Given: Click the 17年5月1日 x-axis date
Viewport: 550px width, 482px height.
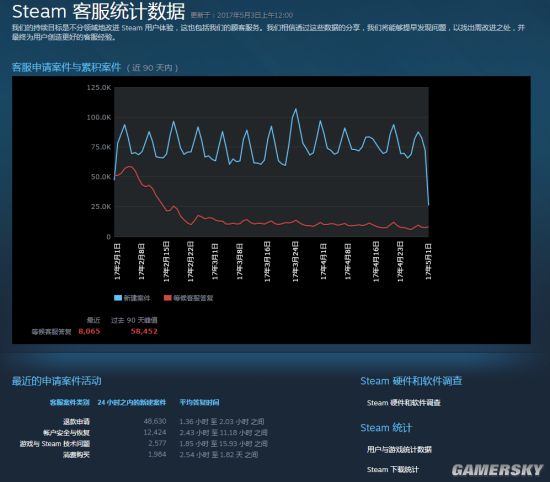Looking at the screenshot, I should [428, 262].
